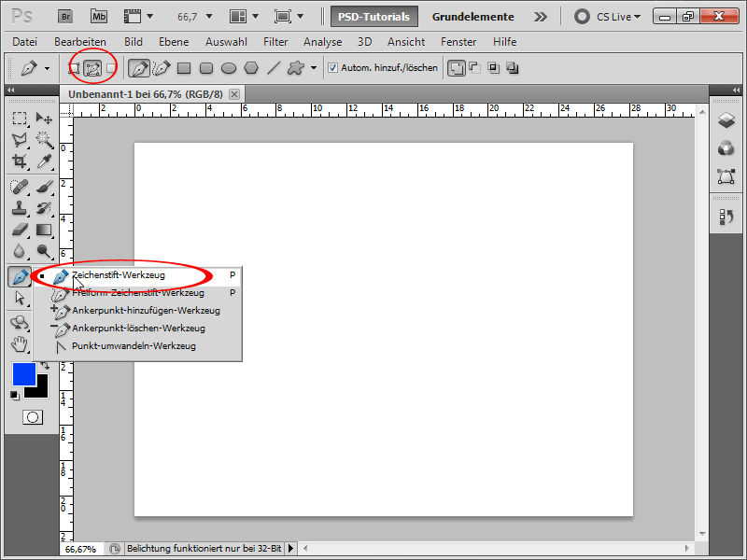
Task: Expand the status bar info arrow
Action: (290, 549)
